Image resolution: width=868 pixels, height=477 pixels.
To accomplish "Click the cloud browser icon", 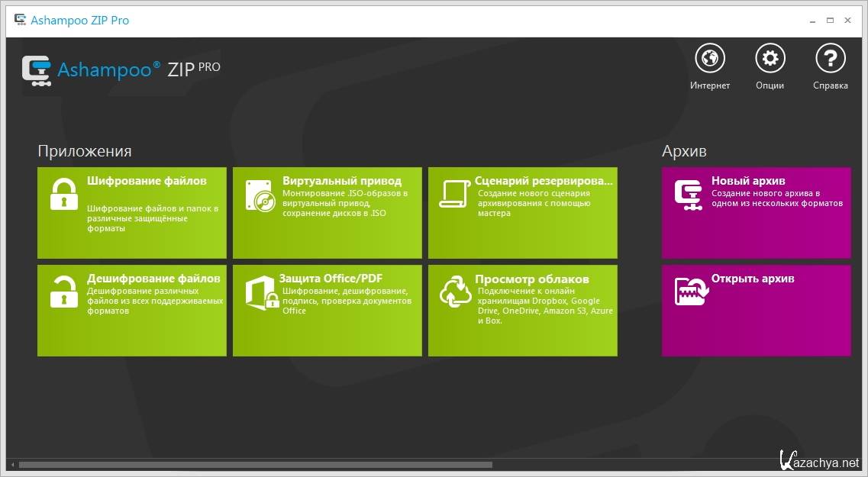I will [x=456, y=292].
